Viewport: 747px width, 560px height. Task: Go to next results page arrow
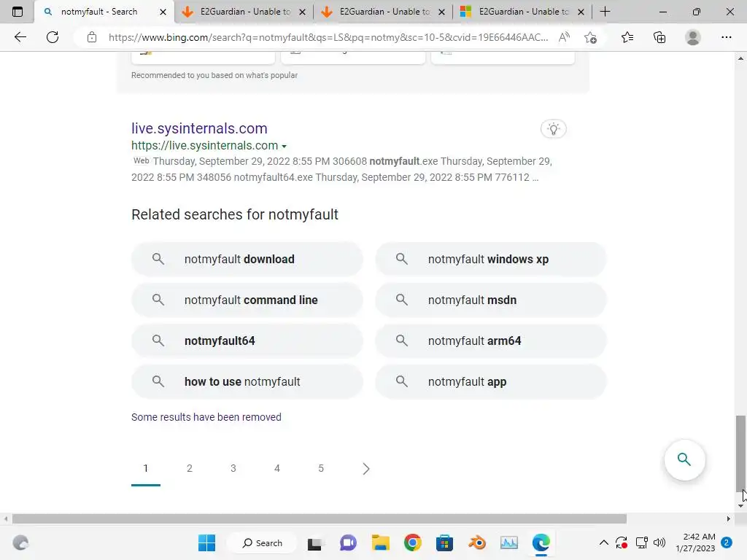(365, 469)
